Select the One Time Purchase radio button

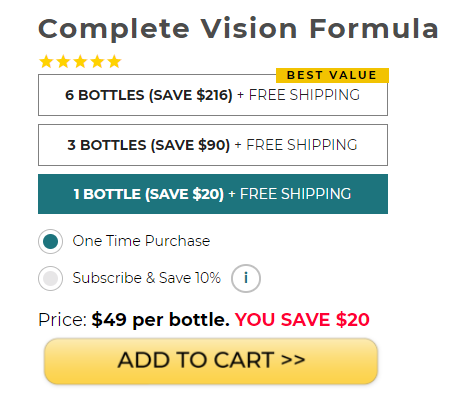[x=50, y=241]
